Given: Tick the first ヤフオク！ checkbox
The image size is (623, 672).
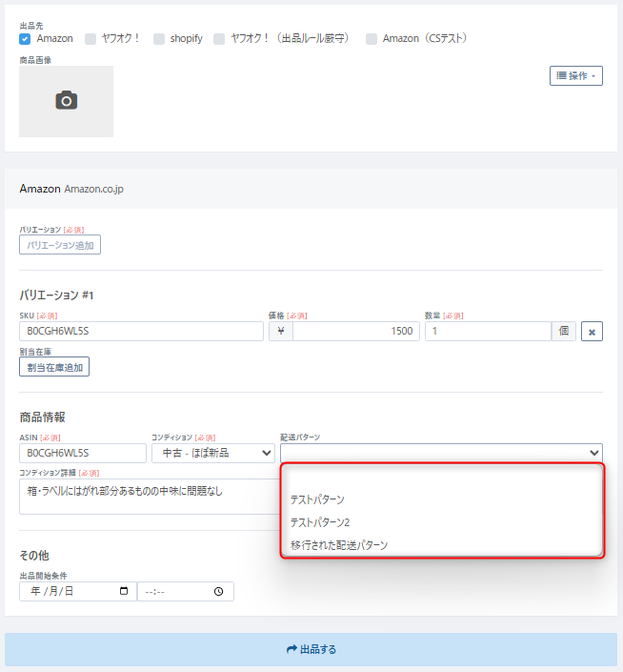Looking at the screenshot, I should pyautogui.click(x=90, y=39).
